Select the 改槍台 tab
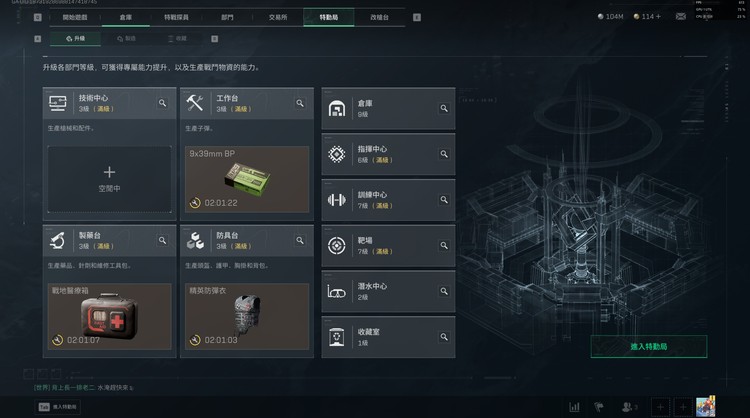The height and width of the screenshot is (418, 750). tap(379, 17)
